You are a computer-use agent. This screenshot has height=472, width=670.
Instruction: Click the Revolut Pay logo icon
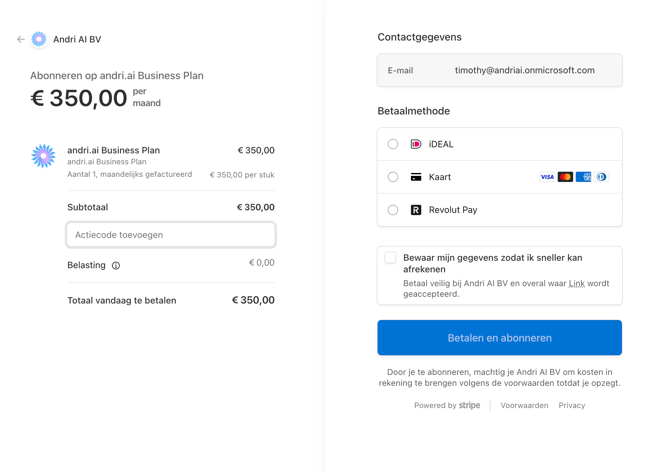416,210
